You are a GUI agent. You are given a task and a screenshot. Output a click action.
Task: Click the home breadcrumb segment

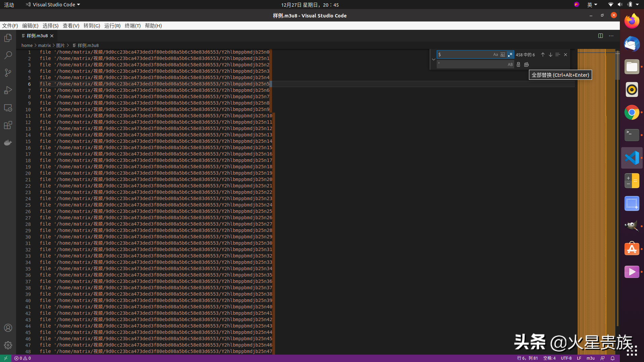pyautogui.click(x=27, y=46)
